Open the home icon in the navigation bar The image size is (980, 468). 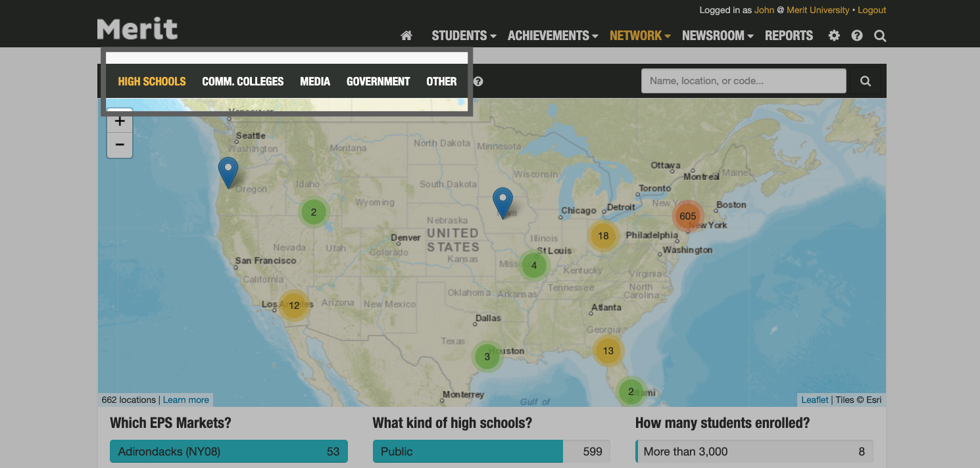click(406, 35)
